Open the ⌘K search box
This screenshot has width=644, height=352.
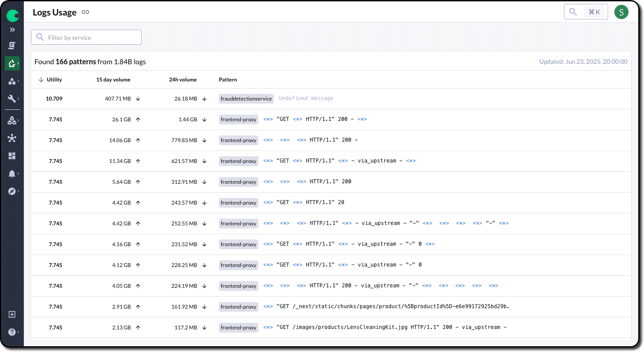point(586,12)
